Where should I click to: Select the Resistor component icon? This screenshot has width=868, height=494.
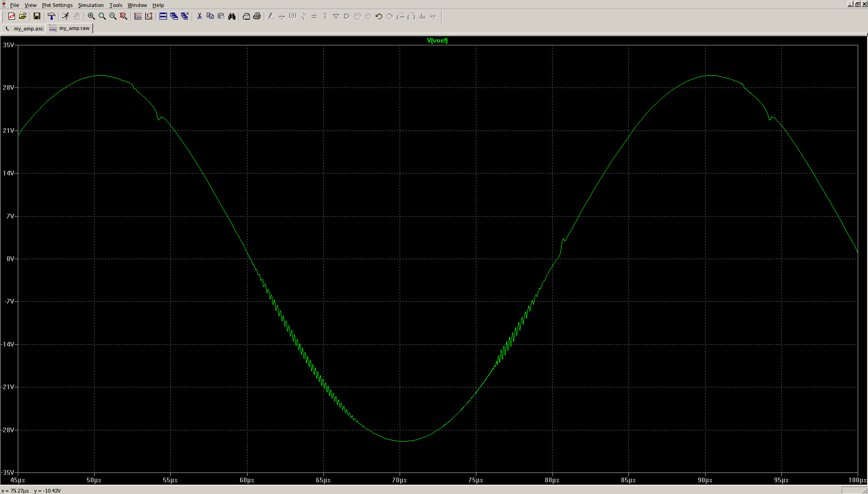304,16
